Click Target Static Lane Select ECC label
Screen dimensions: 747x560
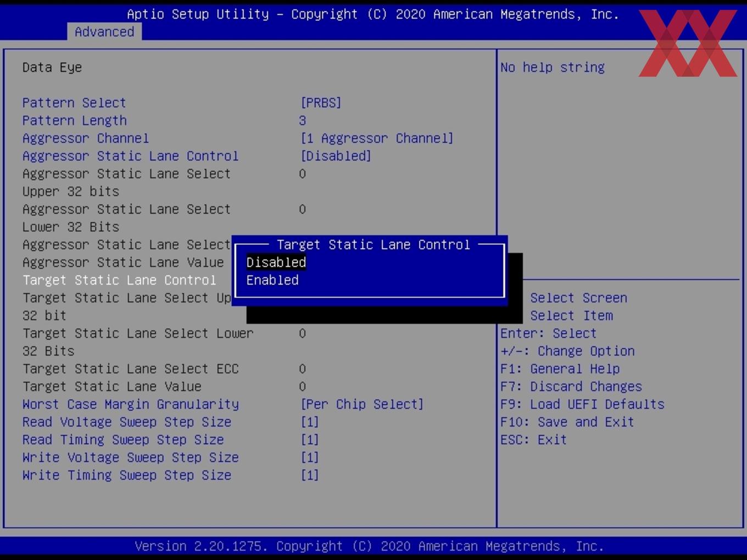pyautogui.click(x=130, y=369)
